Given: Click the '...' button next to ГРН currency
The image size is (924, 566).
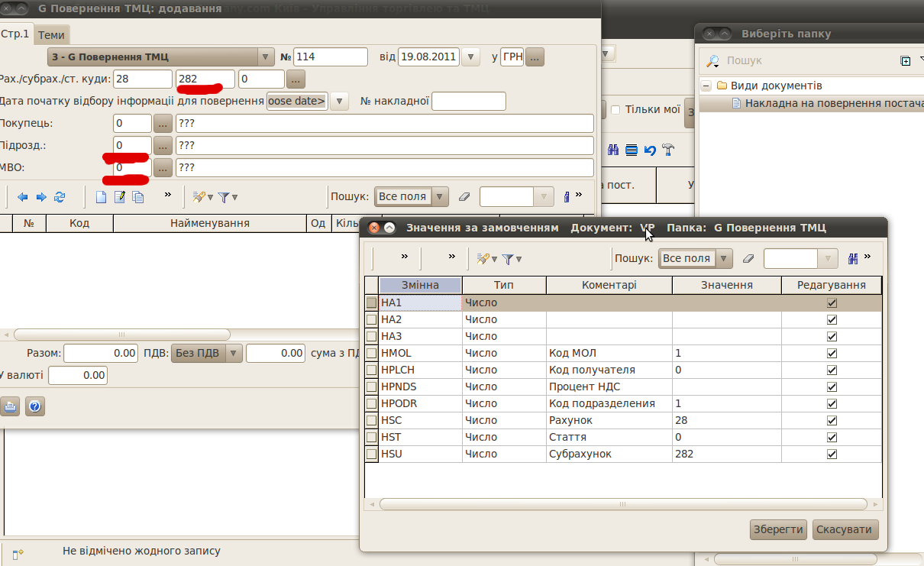Looking at the screenshot, I should (x=535, y=57).
